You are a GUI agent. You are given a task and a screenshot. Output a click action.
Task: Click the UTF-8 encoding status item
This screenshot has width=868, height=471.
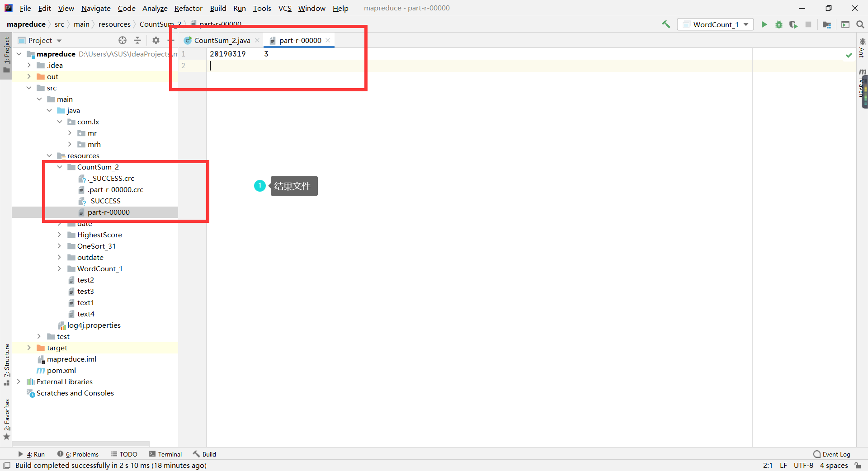pyautogui.click(x=803, y=465)
